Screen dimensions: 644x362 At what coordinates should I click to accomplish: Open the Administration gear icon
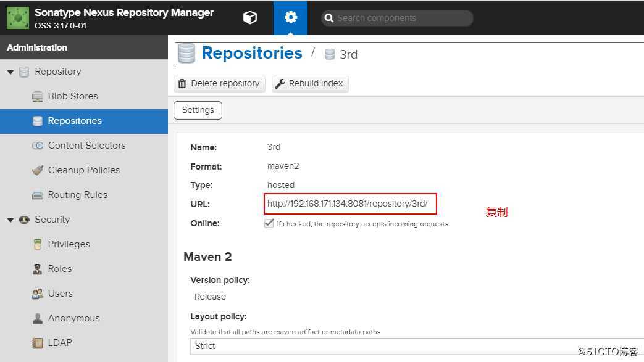[290, 18]
